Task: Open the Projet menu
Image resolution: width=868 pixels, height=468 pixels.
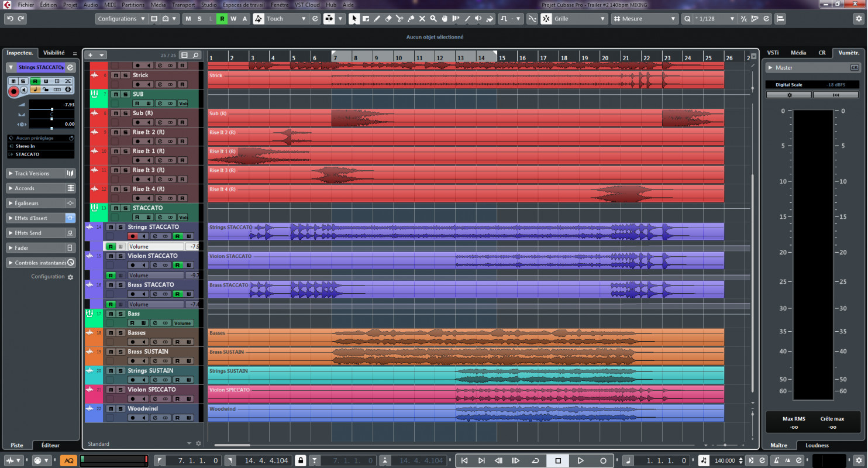Action: click(70, 5)
